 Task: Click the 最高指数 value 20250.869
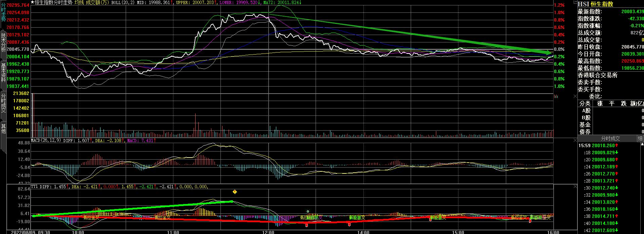click(633, 61)
